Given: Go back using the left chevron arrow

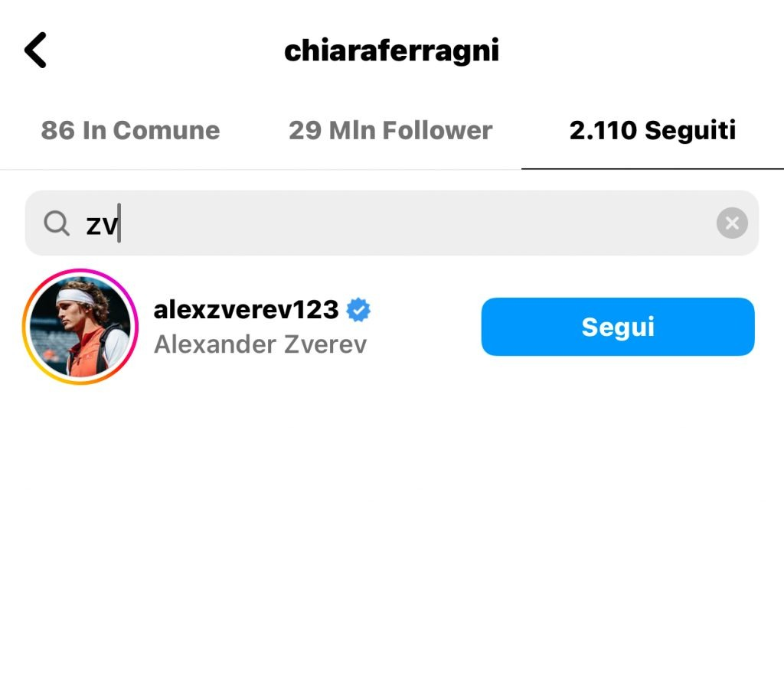Looking at the screenshot, I should 35,50.
